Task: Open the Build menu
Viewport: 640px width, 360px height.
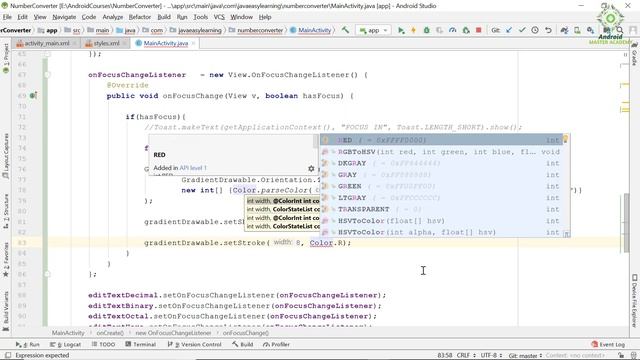Action: point(164,17)
